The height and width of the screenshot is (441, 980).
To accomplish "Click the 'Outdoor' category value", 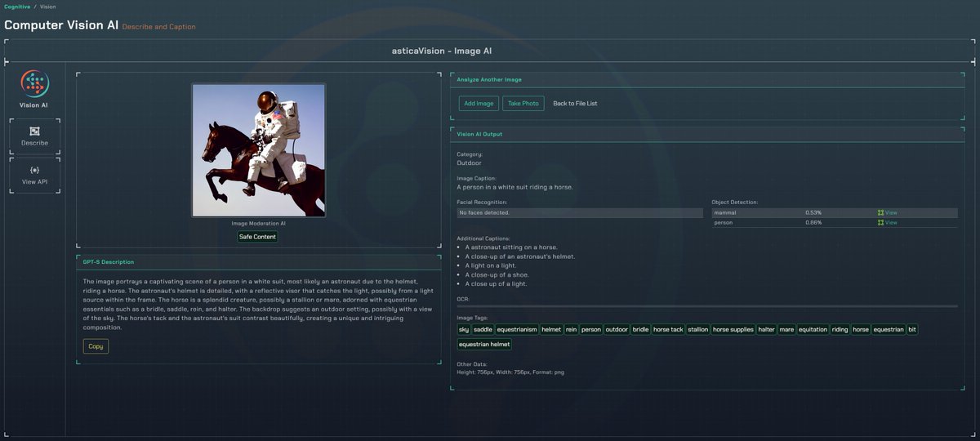I will point(469,163).
